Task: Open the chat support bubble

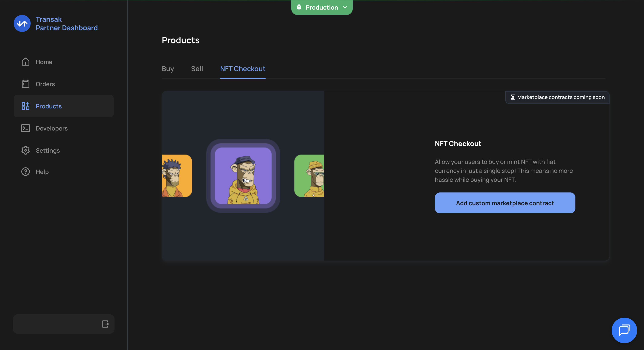Action: pos(624,330)
